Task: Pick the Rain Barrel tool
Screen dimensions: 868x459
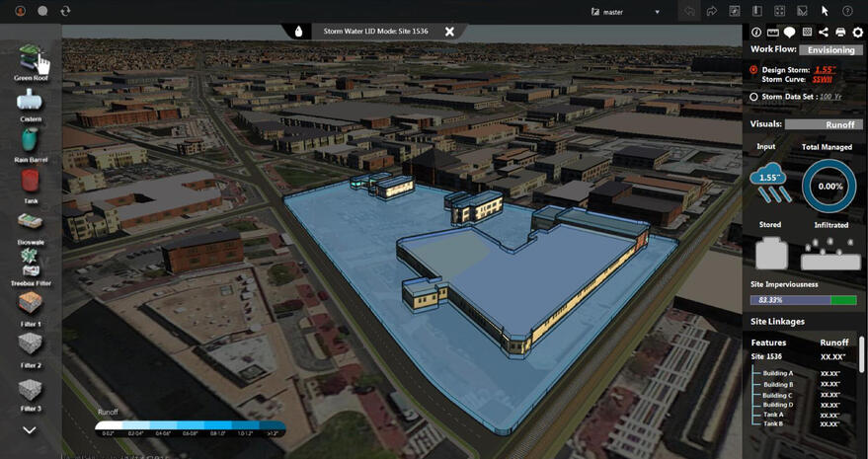Action: (x=31, y=139)
